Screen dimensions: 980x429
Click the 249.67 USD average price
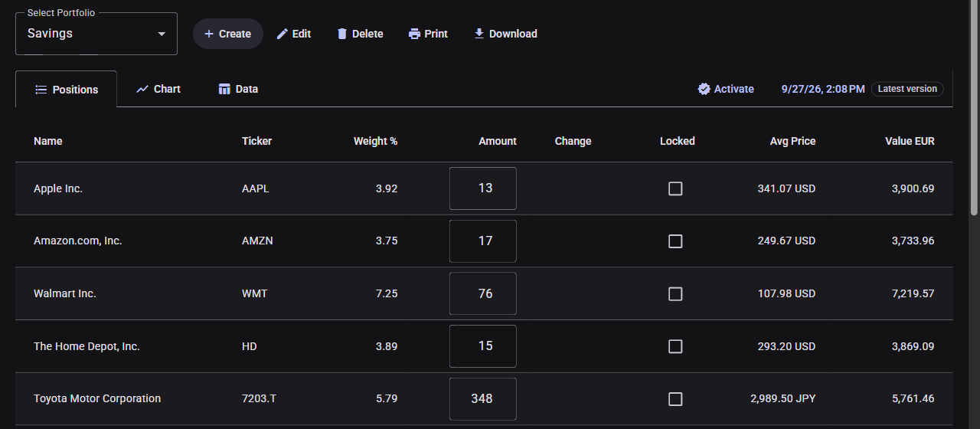click(x=786, y=241)
